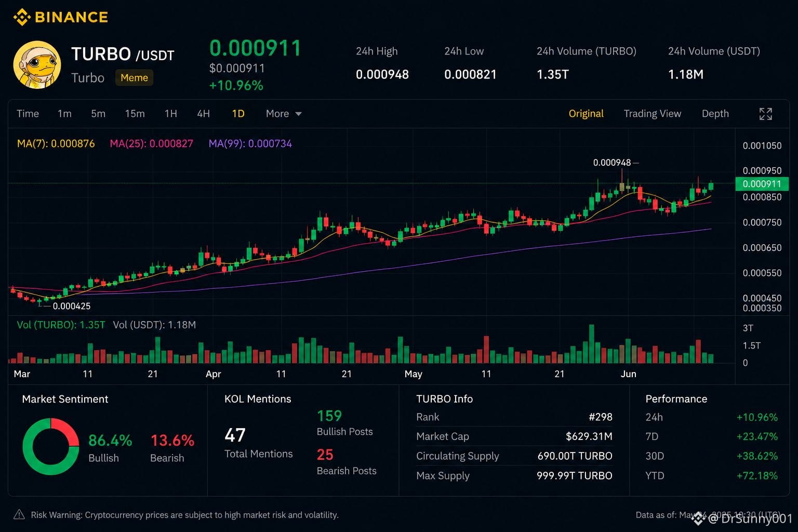
Task: Click the MA(25): 0.000827 indicator
Action: click(151, 143)
